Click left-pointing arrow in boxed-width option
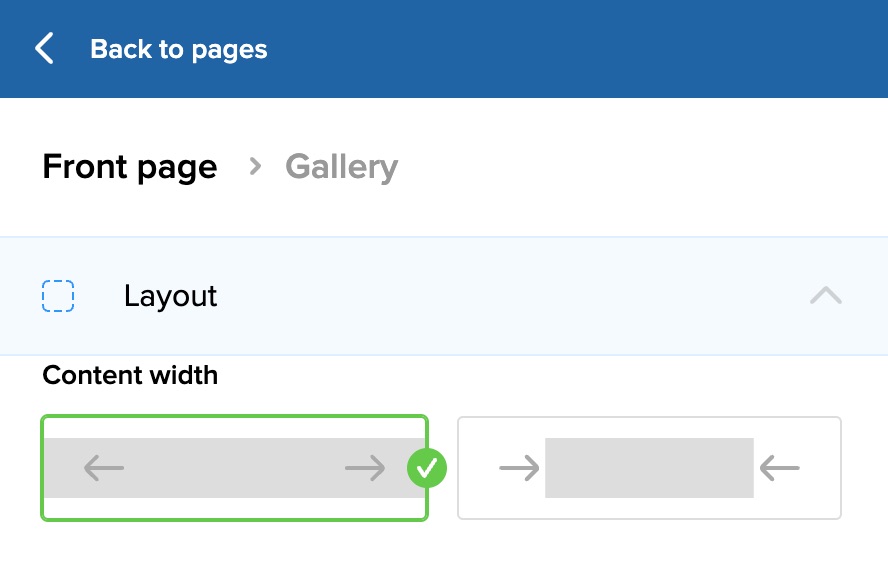The height and width of the screenshot is (570, 888). coord(780,467)
